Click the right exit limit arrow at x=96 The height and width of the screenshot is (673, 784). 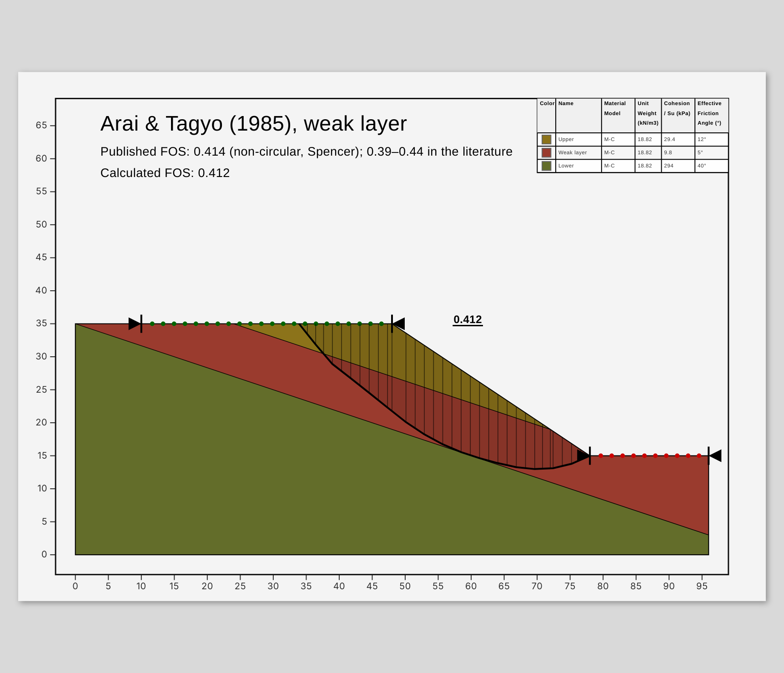point(715,455)
